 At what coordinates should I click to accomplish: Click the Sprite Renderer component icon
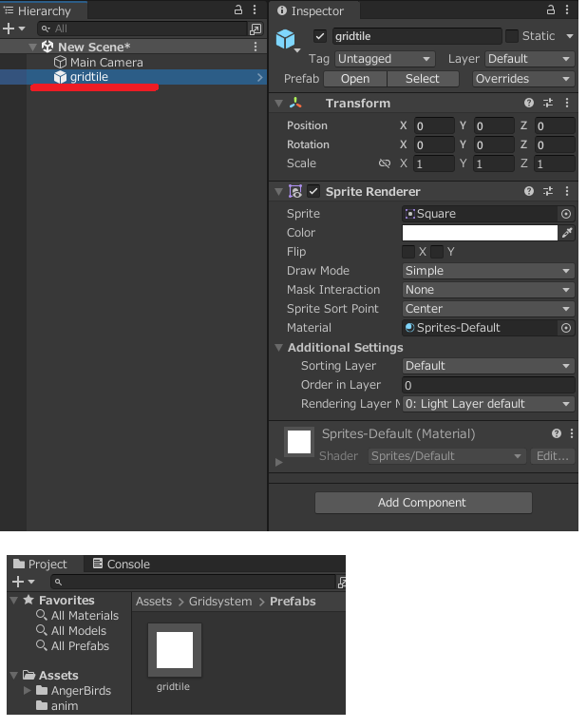tap(295, 191)
